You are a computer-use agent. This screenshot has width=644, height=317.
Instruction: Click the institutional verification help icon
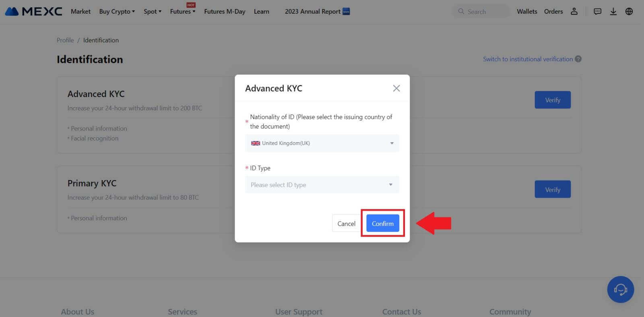[578, 59]
